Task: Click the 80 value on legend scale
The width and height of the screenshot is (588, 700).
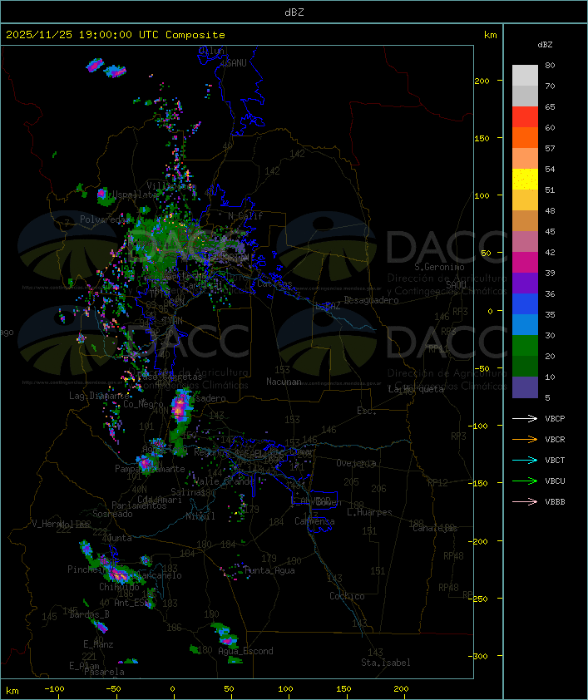Action: coord(550,65)
